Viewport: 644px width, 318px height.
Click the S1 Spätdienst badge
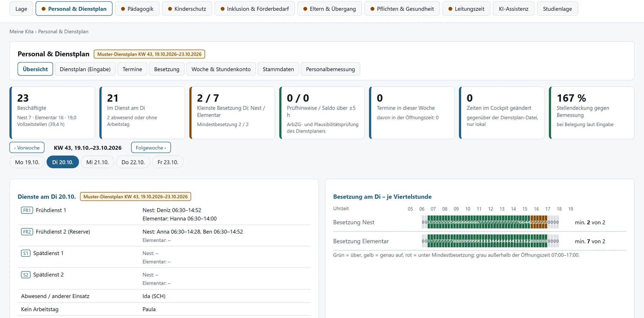coord(26,253)
